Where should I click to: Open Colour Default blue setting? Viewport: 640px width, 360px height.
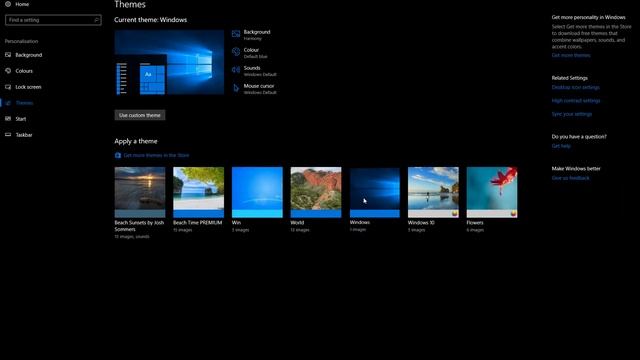click(256, 53)
